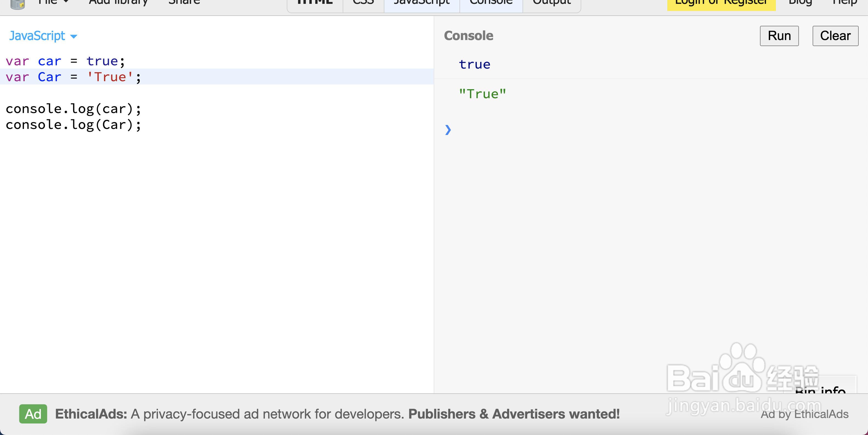Click the blue console prompt chevron
868x435 pixels.
coord(448,130)
